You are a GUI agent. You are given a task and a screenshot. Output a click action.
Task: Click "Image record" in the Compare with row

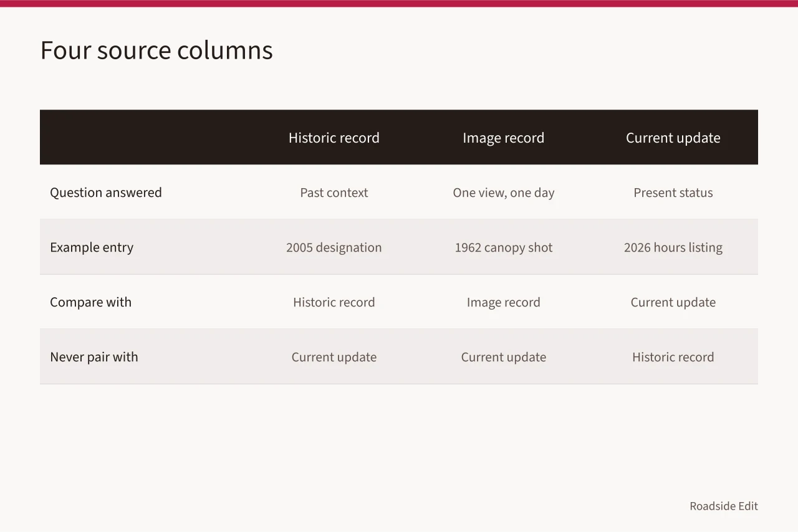(504, 302)
